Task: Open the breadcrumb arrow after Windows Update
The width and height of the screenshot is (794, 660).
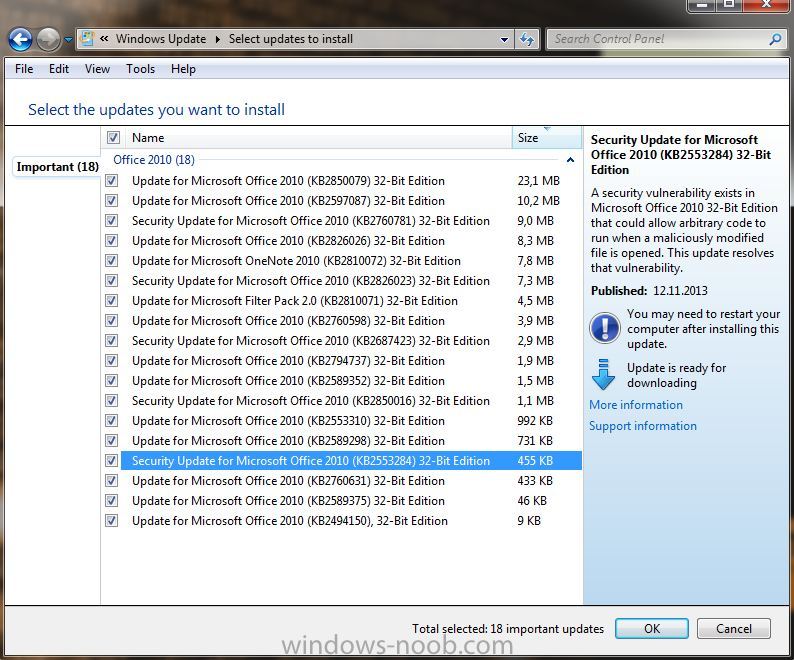Action: 218,40
